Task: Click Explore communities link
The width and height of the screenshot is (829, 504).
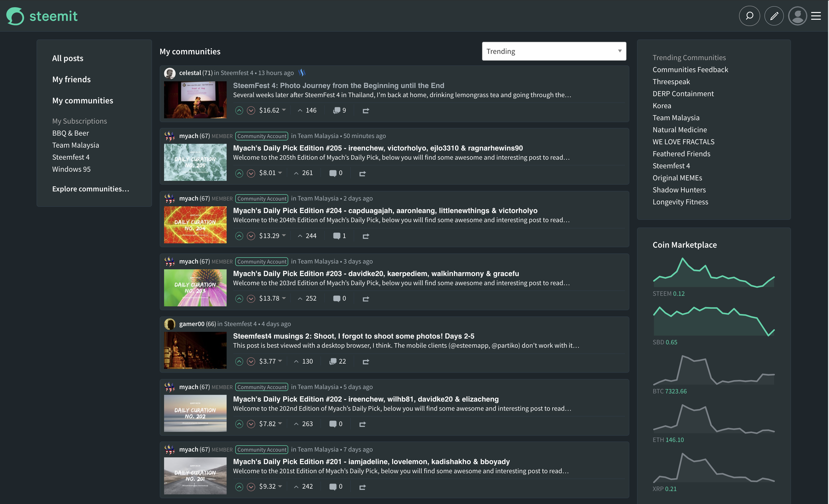Action: [90, 189]
